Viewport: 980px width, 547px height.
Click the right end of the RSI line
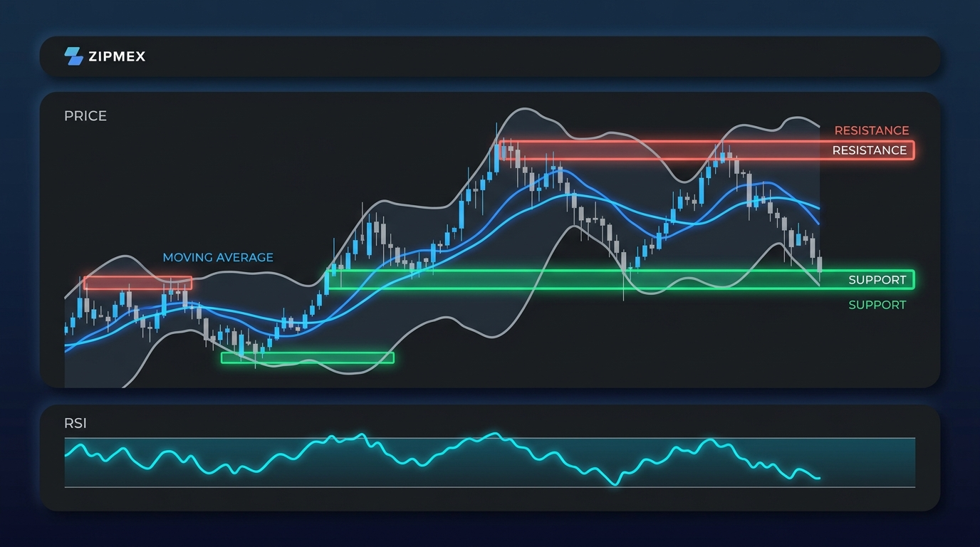pyautogui.click(x=820, y=478)
